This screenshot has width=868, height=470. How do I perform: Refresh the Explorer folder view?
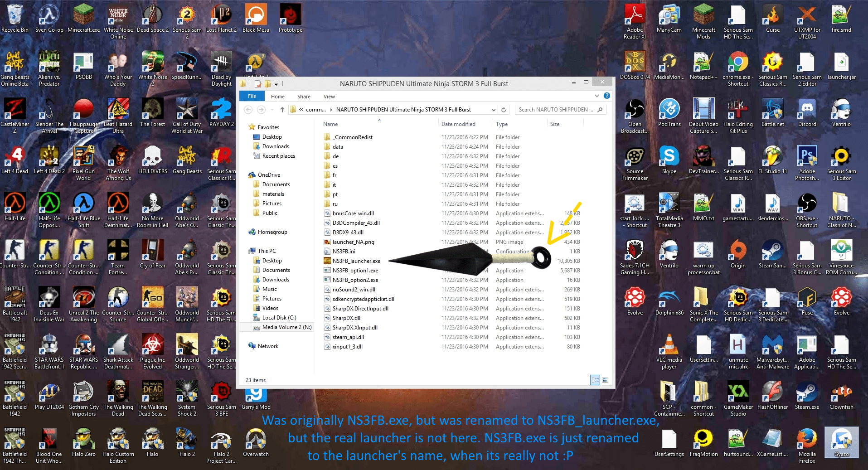[x=504, y=110]
